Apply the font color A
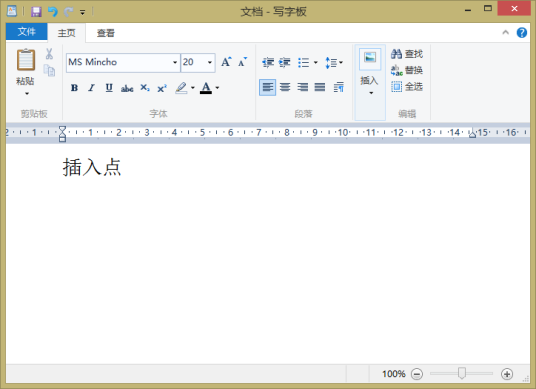The height and width of the screenshot is (389, 536). click(x=206, y=88)
